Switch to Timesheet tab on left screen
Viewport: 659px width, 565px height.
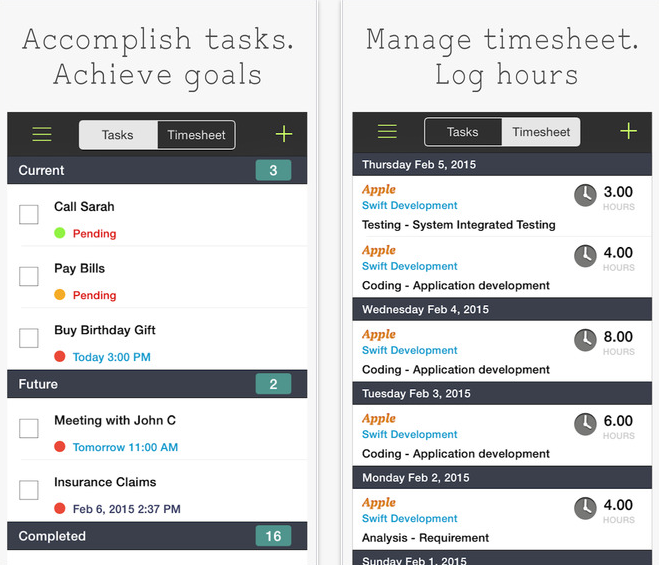tap(196, 135)
